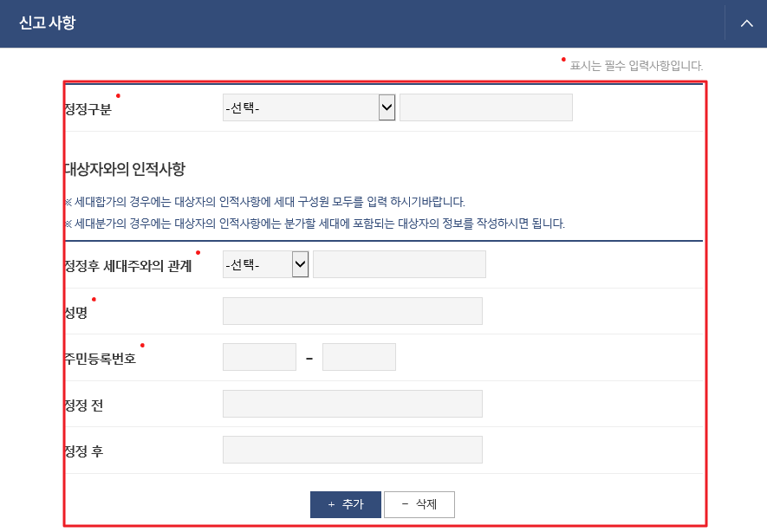The image size is (767, 532).
Task: Click the 주민등록번호 label
Action: [x=101, y=359]
